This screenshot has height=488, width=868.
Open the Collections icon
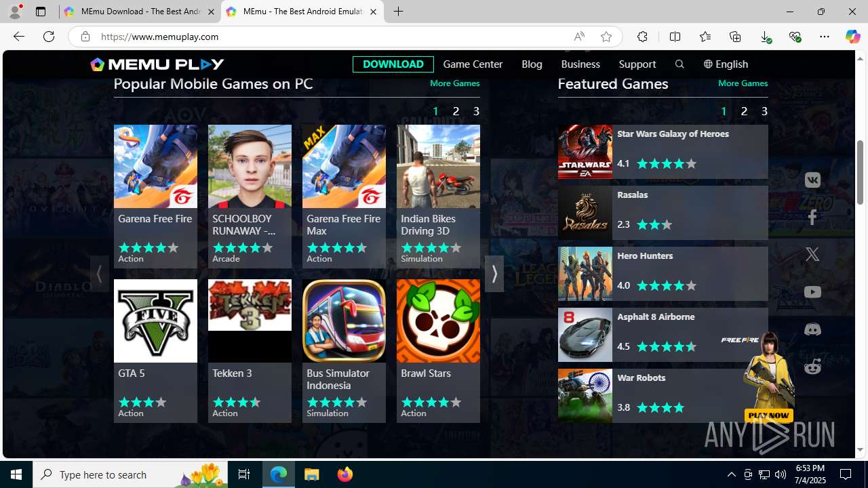(735, 37)
